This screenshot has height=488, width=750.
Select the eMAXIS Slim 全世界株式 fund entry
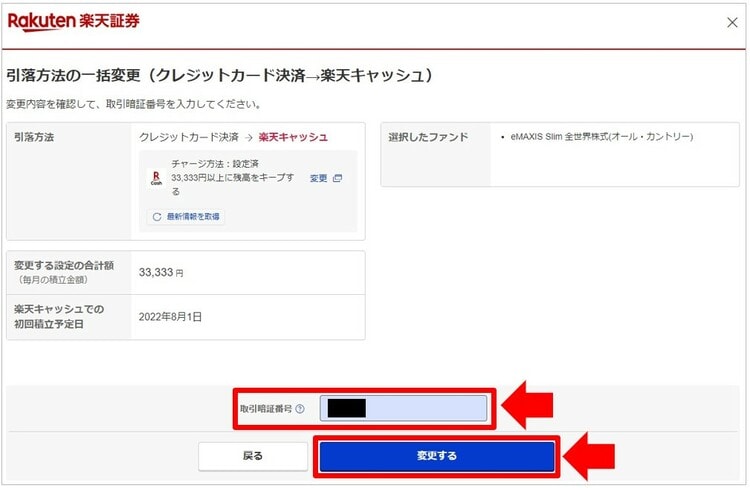click(601, 137)
